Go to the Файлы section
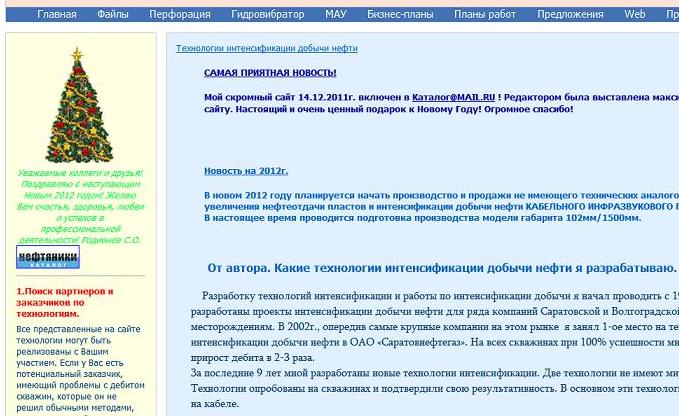 113,15
